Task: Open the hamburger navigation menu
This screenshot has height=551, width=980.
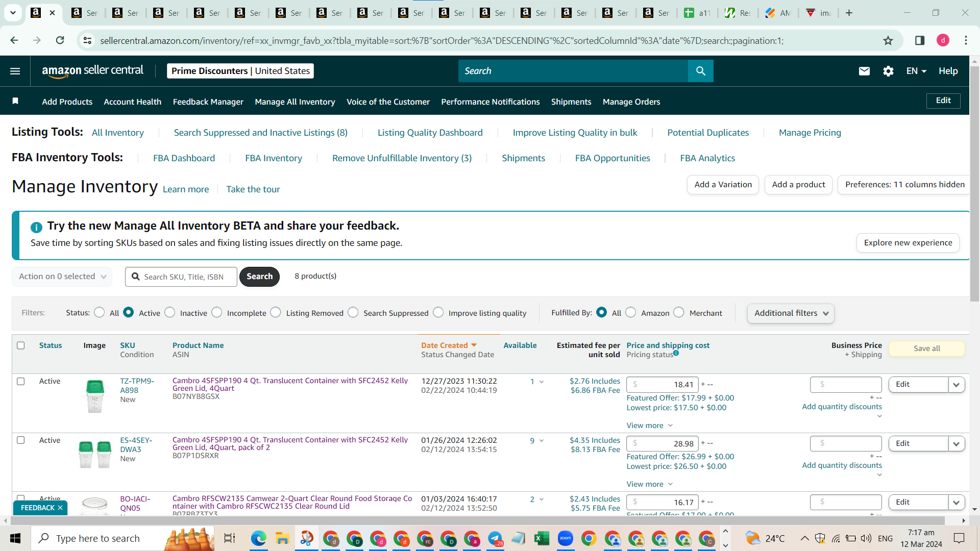Action: click(x=15, y=71)
